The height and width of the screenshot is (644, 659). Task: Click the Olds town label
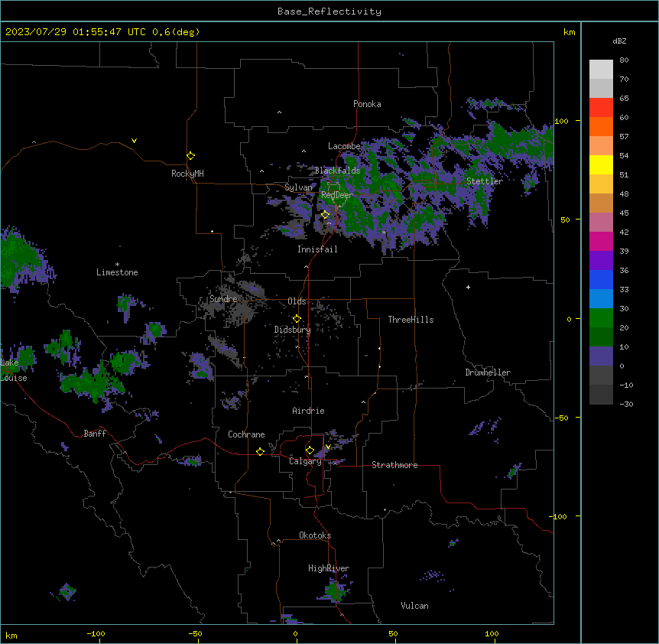point(297,301)
